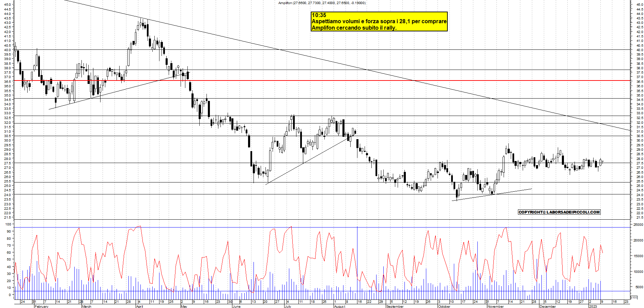This screenshot has width=644, height=308.
Task: Click the 100 value on the oscillator scale
Action: coord(8,224)
